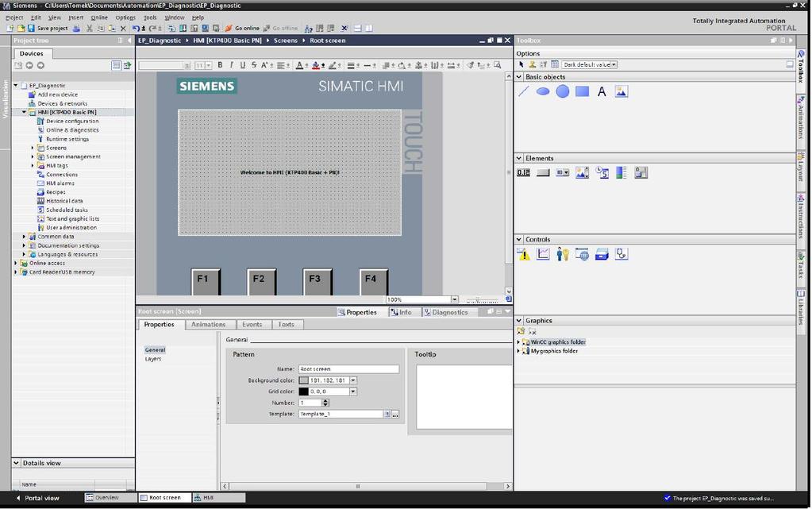Image resolution: width=812 pixels, height=509 pixels.
Task: Toggle Strikethrough text formatting
Action: tap(254, 65)
